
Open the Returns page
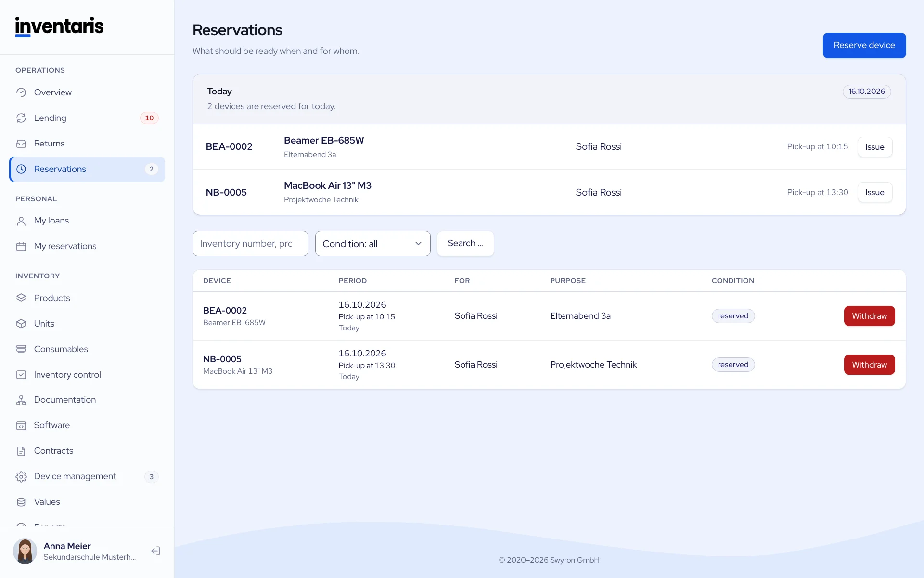[x=87, y=144]
